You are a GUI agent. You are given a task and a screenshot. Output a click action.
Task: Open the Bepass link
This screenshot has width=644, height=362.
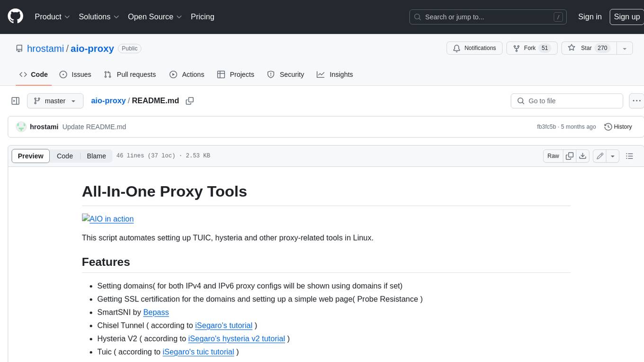click(x=156, y=312)
